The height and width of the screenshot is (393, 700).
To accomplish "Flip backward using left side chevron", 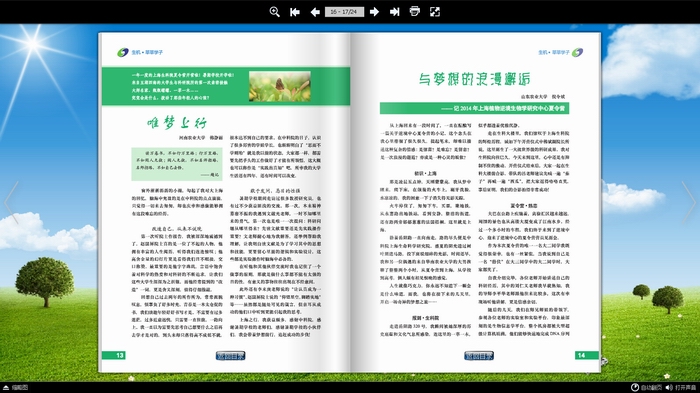I will click(x=12, y=202).
